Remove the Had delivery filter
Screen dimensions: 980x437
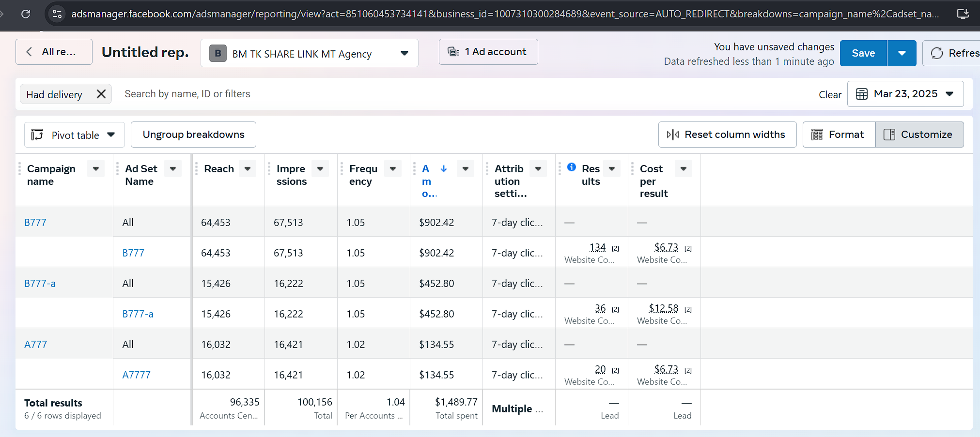click(101, 94)
